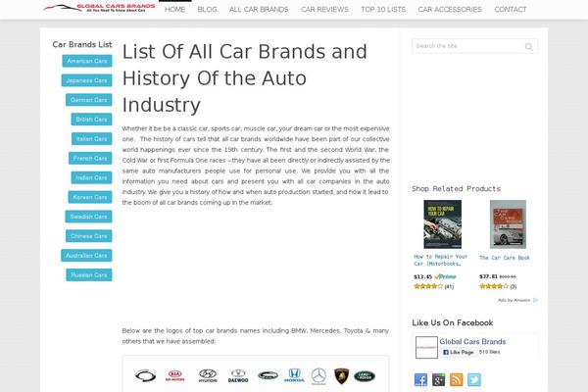Open the CAR REVIEWS menu item
The width and height of the screenshot is (588, 392).
click(324, 10)
